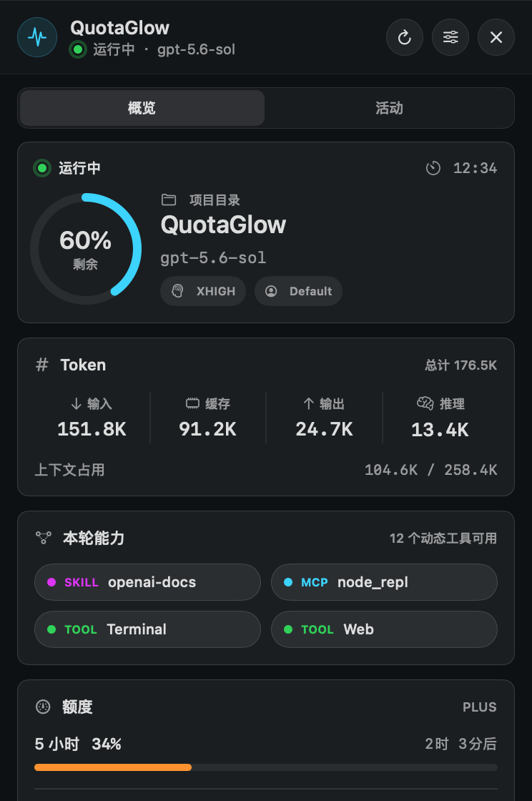Select the XHIGH reasoning effort chip
The image size is (532, 801).
click(203, 291)
